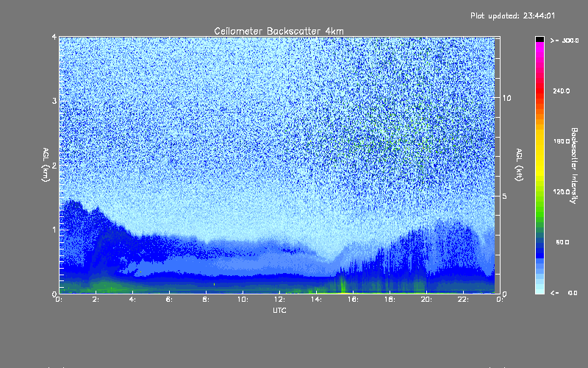Click the '5' tick on right kft axis
Viewport: 588px width, 368px height.
[505, 197]
